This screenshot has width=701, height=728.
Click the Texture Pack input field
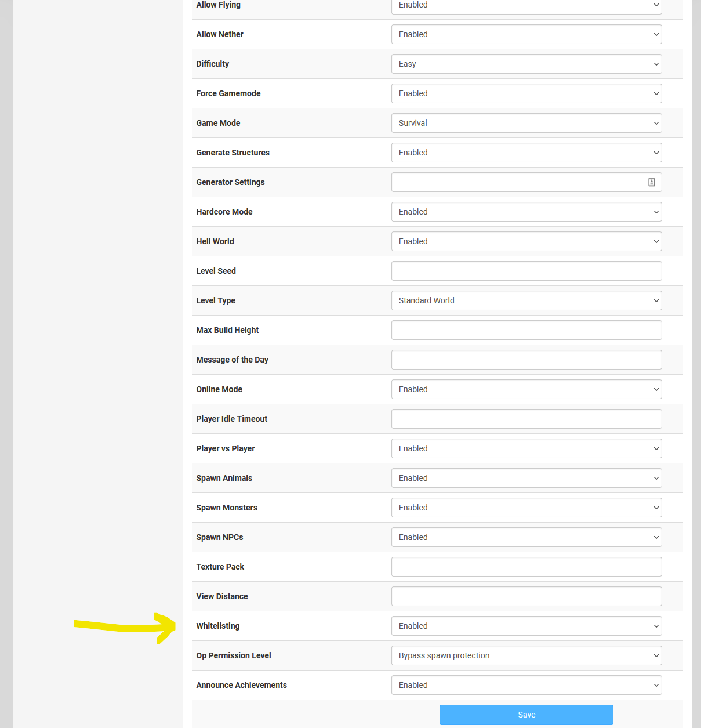(x=526, y=567)
